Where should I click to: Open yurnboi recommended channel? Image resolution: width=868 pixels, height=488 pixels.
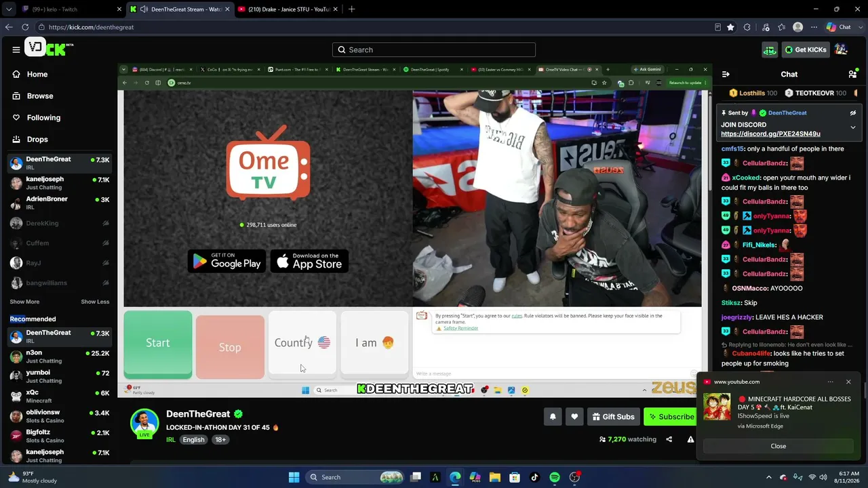coord(60,376)
